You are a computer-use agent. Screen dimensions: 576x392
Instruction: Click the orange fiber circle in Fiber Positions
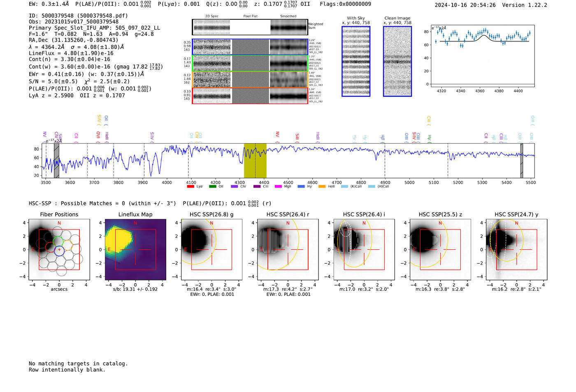(67, 245)
